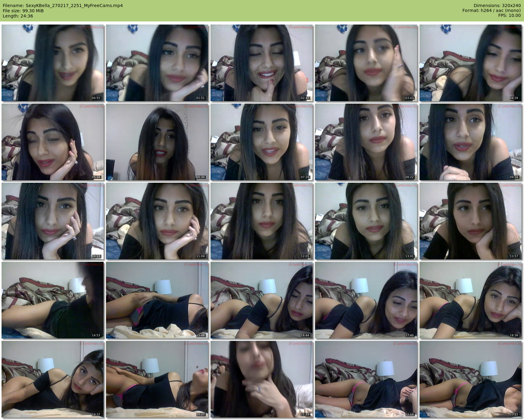The image size is (524, 420).
Task: Select the thumbnail at 02:47
Action: [262, 63]
